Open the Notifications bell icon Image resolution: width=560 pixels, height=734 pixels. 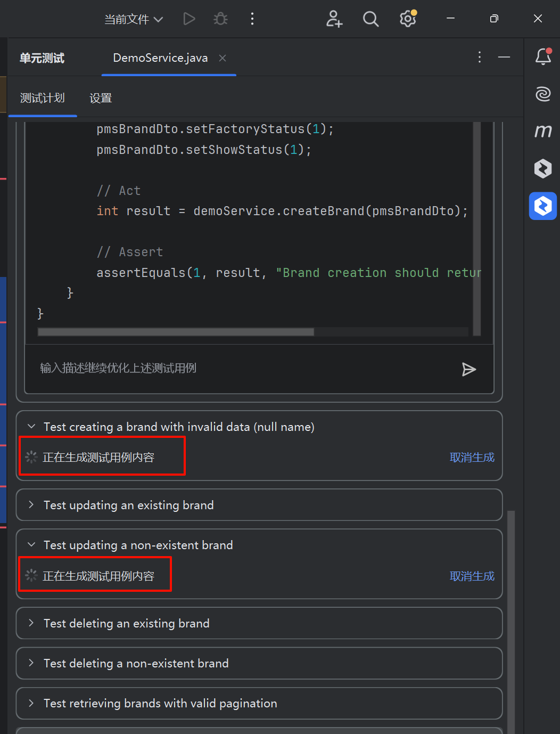(543, 56)
